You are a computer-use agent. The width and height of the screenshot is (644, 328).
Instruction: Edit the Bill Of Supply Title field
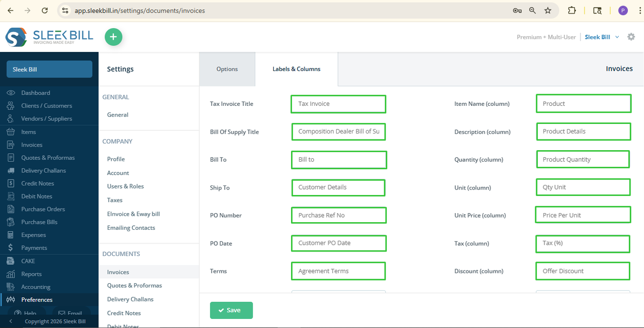pyautogui.click(x=338, y=132)
